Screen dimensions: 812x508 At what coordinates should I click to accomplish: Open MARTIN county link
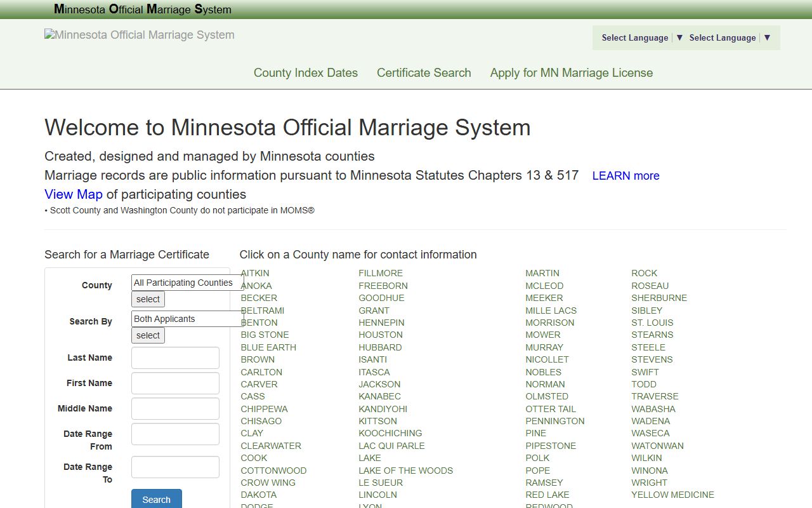pyautogui.click(x=542, y=273)
